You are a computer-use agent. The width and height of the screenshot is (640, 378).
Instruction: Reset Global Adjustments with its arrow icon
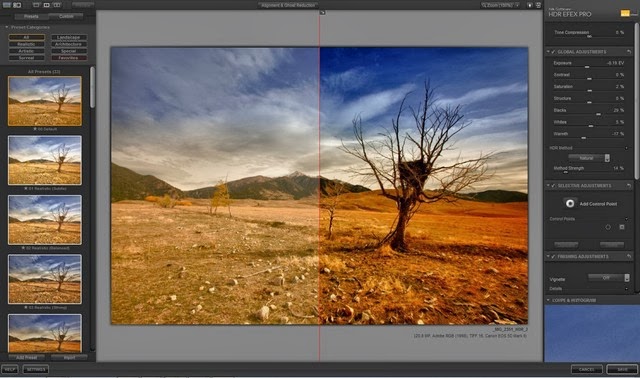[x=629, y=52]
